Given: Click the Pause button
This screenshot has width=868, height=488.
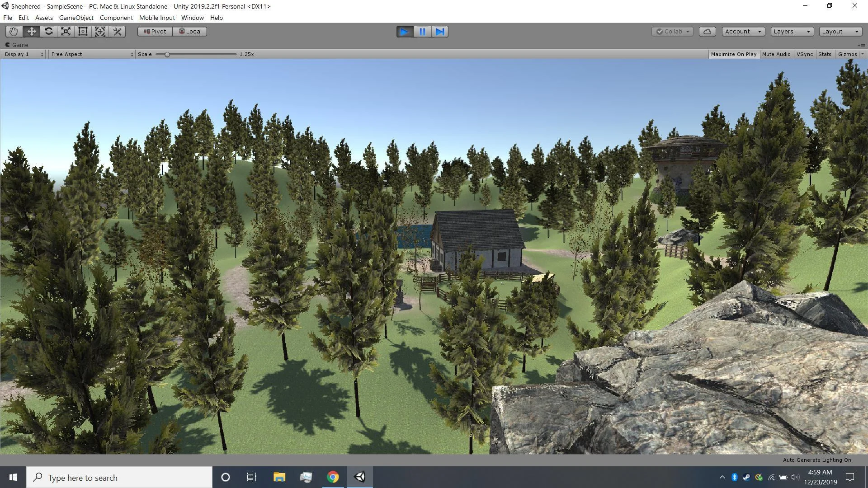Looking at the screenshot, I should tap(422, 32).
